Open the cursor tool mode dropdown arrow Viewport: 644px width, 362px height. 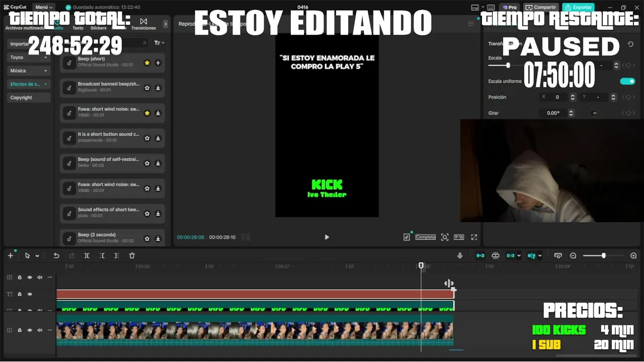(x=37, y=256)
